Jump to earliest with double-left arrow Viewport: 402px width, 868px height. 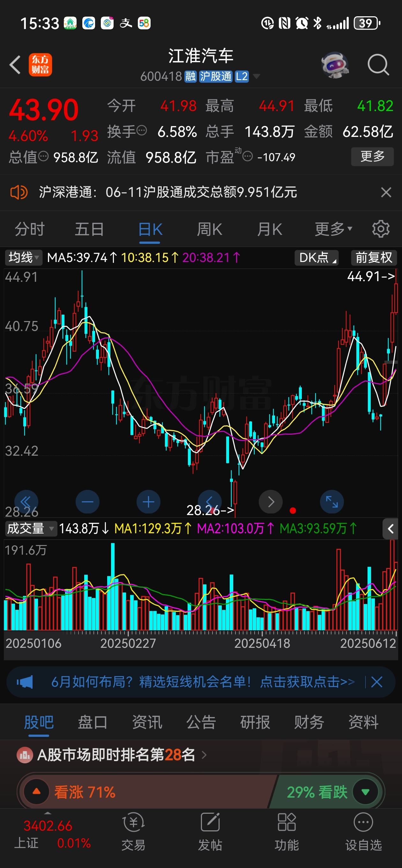(26, 502)
